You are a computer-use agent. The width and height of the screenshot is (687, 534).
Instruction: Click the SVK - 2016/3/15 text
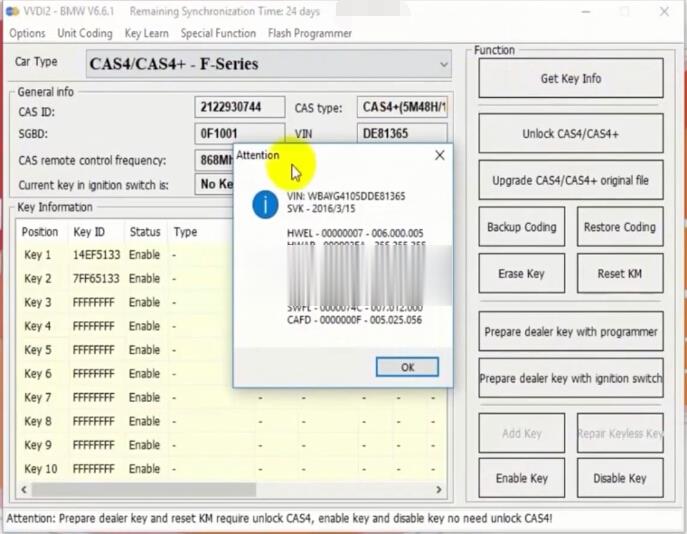click(x=321, y=209)
